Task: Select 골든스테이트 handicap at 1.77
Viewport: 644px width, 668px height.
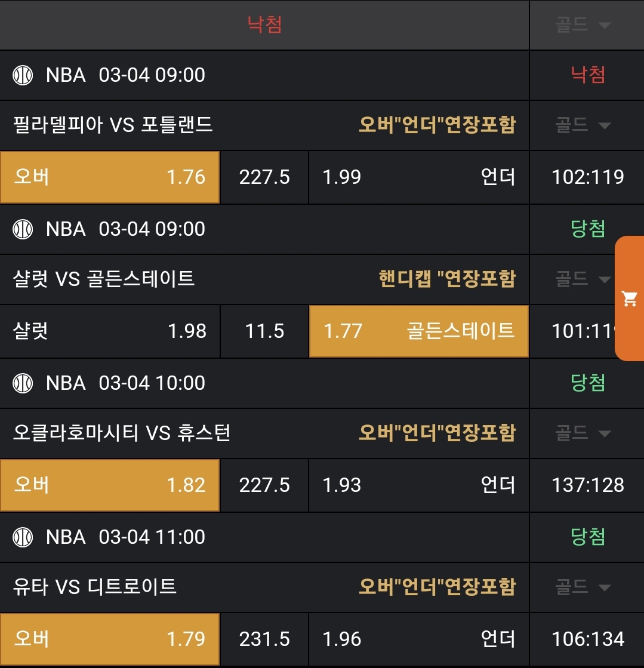Action: pyautogui.click(x=418, y=331)
